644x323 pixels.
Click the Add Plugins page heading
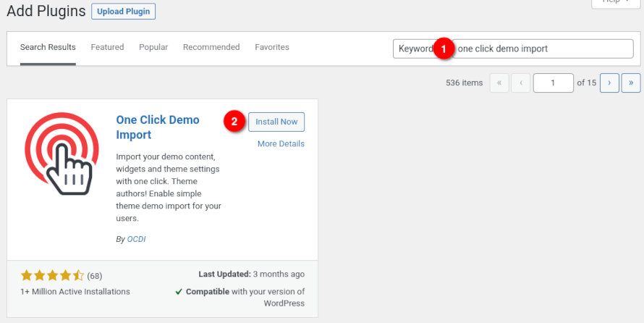(46, 11)
